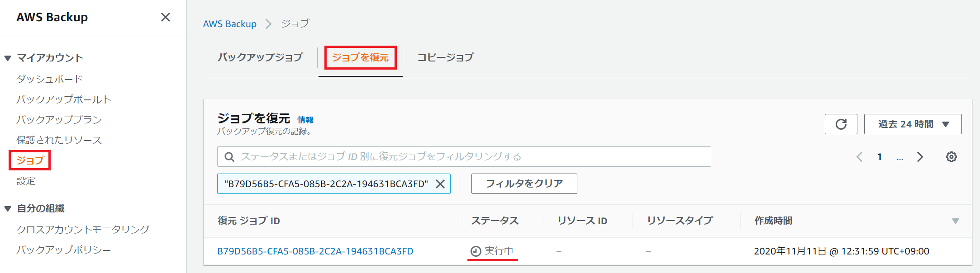Open restore job B79D56B5 link

coord(315,251)
